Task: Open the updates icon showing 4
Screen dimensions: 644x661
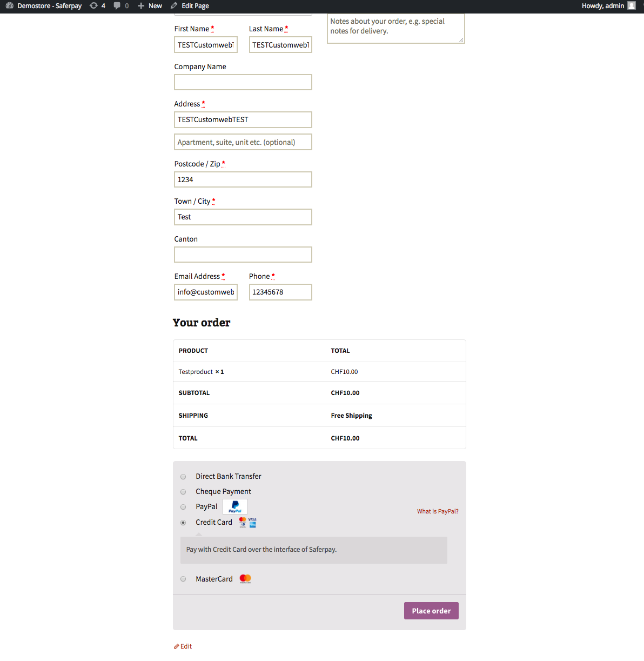Action: tap(94, 6)
